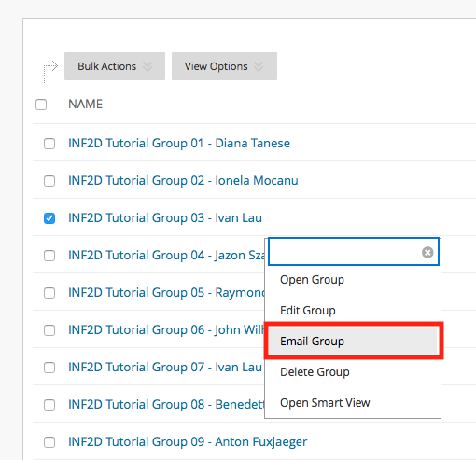Check the box for Tutorial Group 01
This screenshot has height=460, width=476.
49,144
